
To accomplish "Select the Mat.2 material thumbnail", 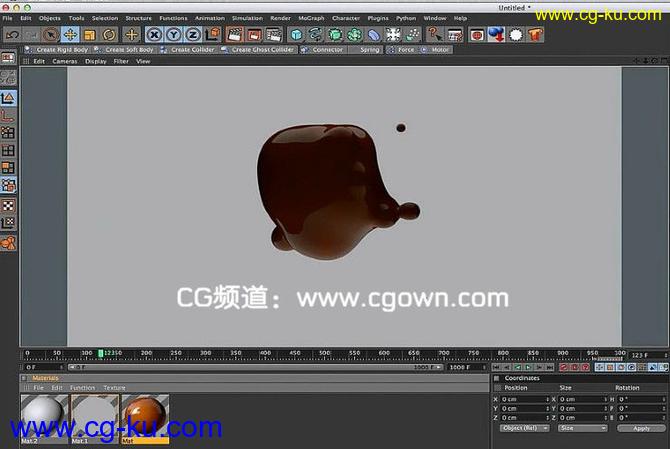I will 44,419.
